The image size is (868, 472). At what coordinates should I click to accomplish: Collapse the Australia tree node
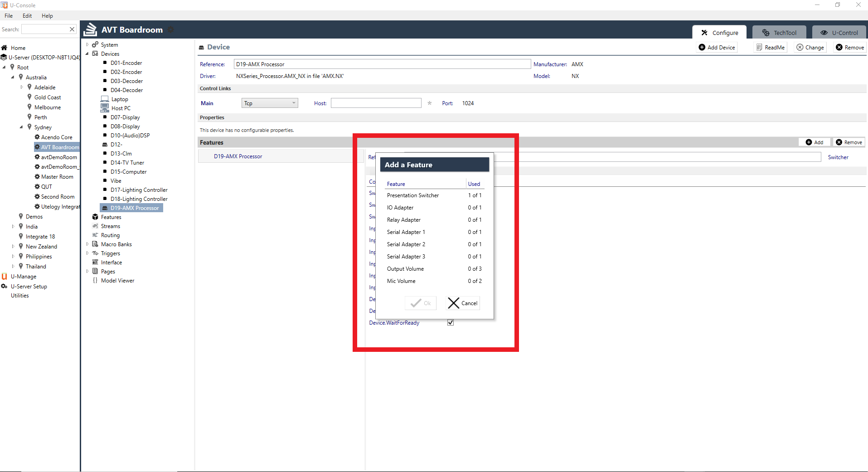13,77
